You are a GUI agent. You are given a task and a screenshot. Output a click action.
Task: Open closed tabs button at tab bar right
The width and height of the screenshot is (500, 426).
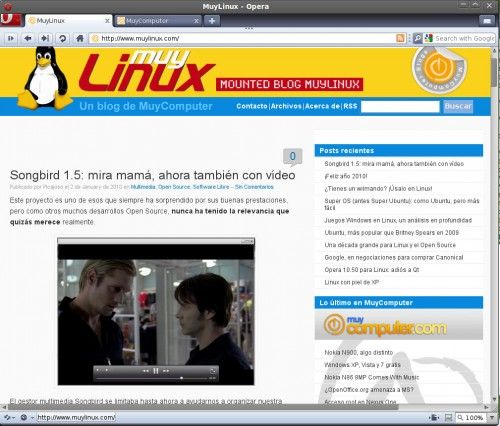coord(487,21)
